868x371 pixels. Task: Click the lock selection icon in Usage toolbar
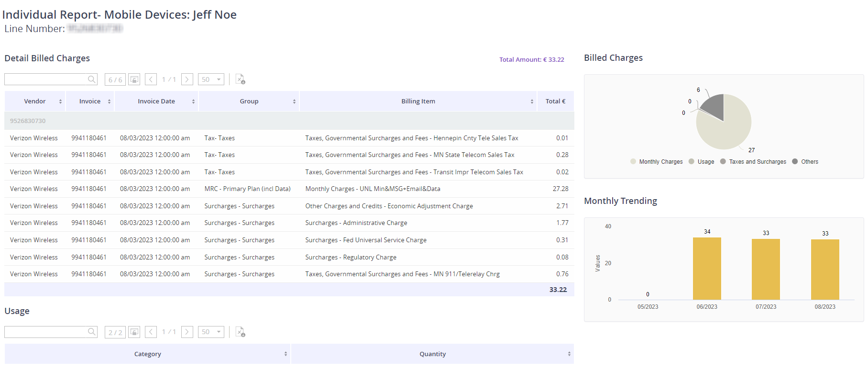point(134,332)
